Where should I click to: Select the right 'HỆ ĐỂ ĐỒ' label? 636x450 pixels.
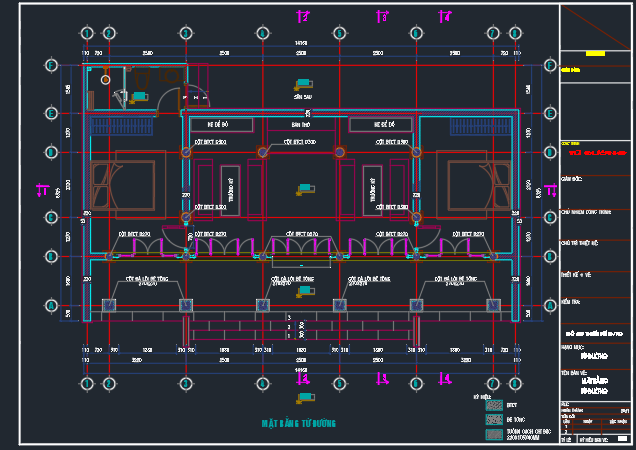(x=384, y=125)
